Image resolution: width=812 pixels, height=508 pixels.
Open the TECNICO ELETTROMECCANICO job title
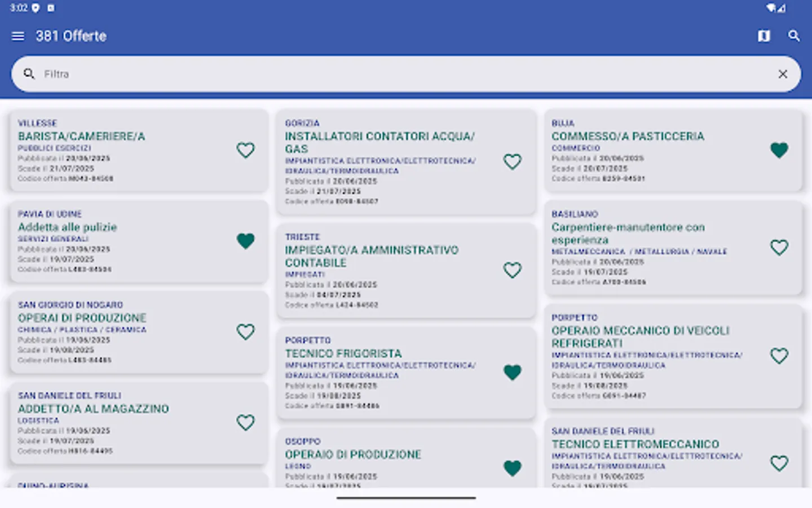635,444
